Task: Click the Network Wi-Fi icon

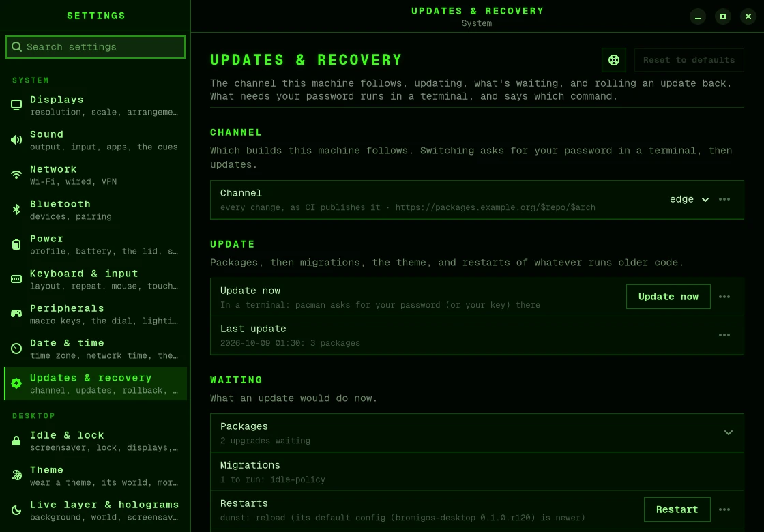Action: pos(16,175)
